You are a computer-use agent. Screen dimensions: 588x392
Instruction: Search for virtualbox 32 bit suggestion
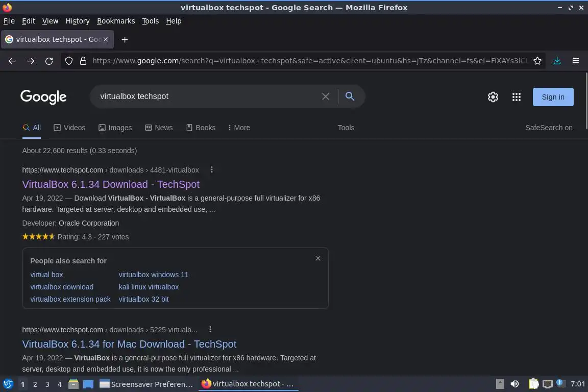pos(143,299)
